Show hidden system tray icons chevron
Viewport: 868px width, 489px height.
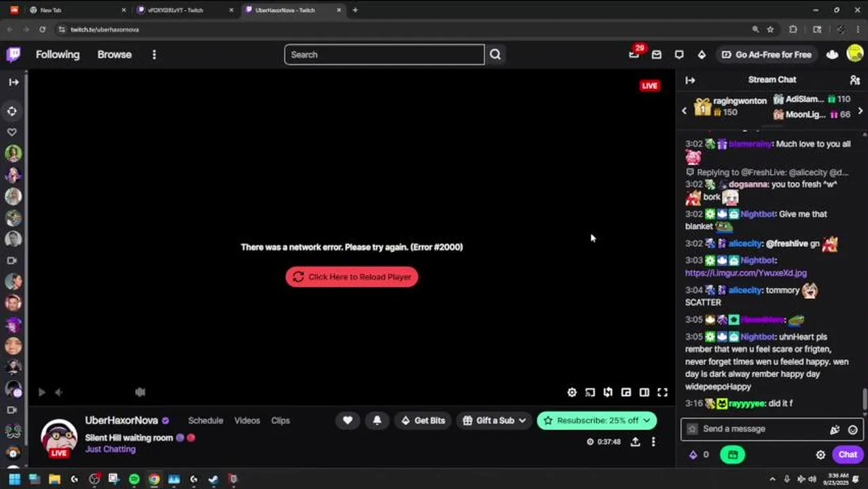tap(772, 479)
